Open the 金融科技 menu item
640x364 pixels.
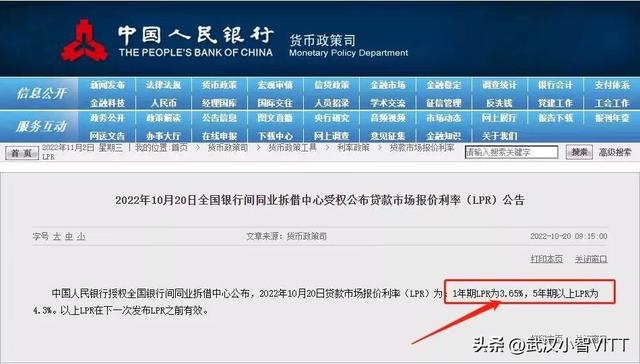point(107,103)
